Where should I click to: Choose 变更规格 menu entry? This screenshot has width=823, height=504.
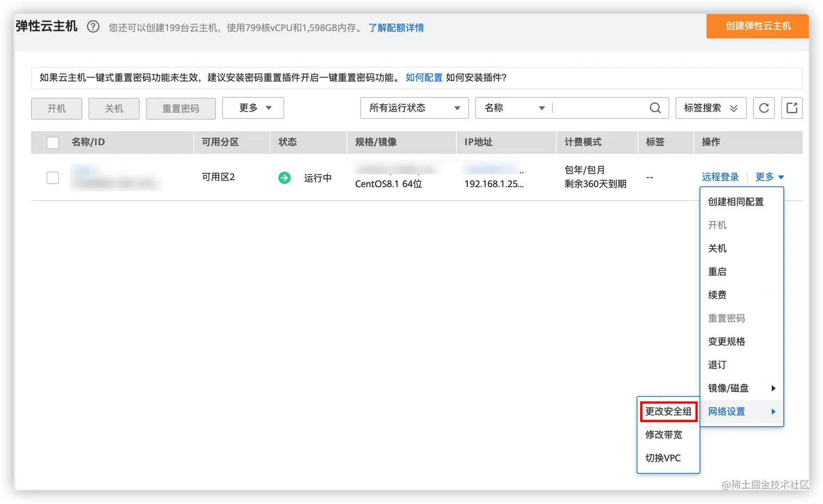(727, 341)
